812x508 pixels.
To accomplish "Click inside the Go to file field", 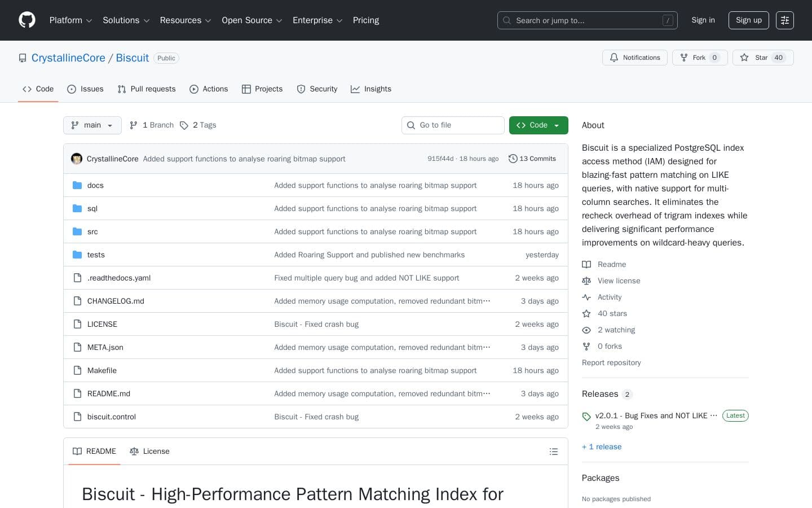I will tap(453, 125).
